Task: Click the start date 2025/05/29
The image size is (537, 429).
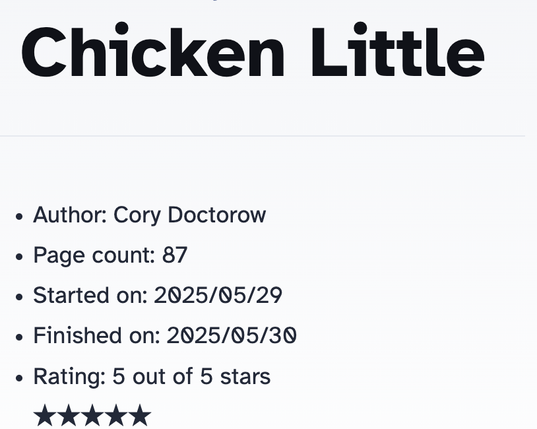Action: coord(218,295)
